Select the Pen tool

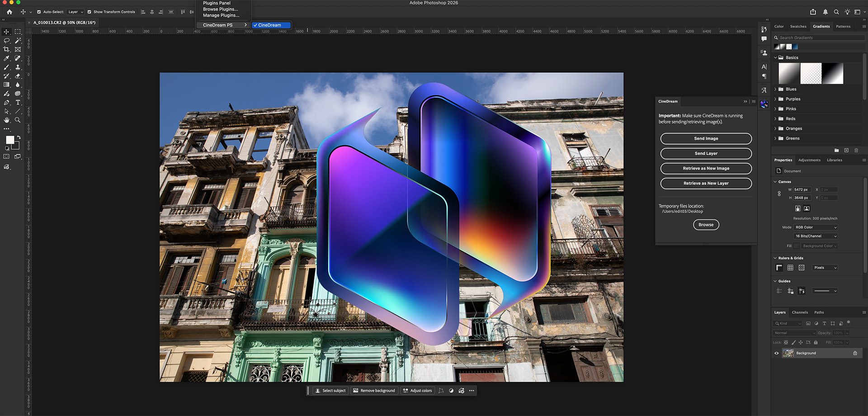[6, 102]
